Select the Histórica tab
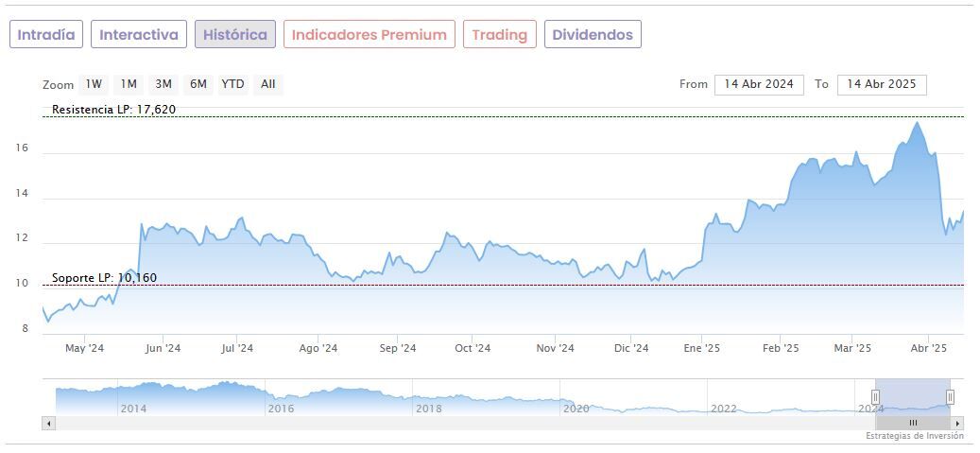This screenshot has height=453, width=980. click(235, 35)
